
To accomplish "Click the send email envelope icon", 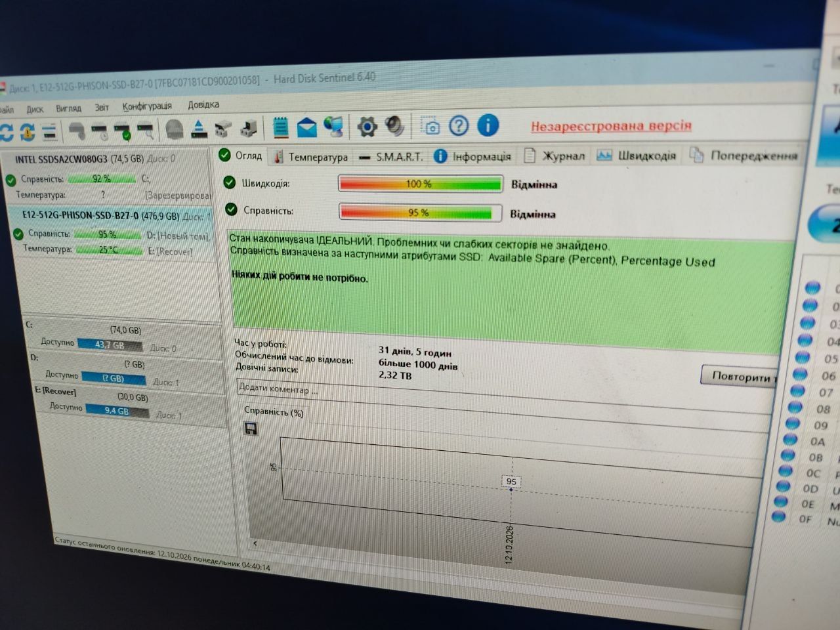I will tap(306, 127).
